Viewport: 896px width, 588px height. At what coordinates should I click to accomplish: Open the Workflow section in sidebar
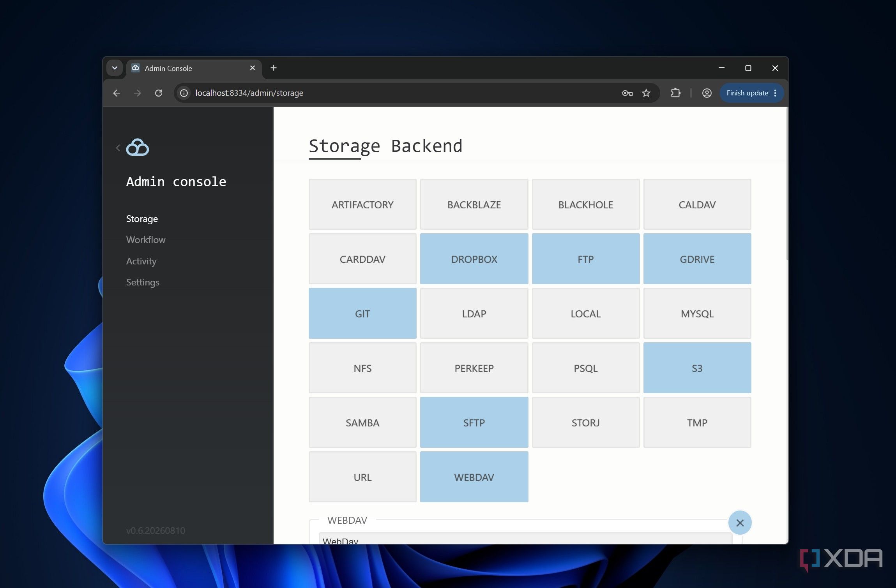click(x=146, y=240)
